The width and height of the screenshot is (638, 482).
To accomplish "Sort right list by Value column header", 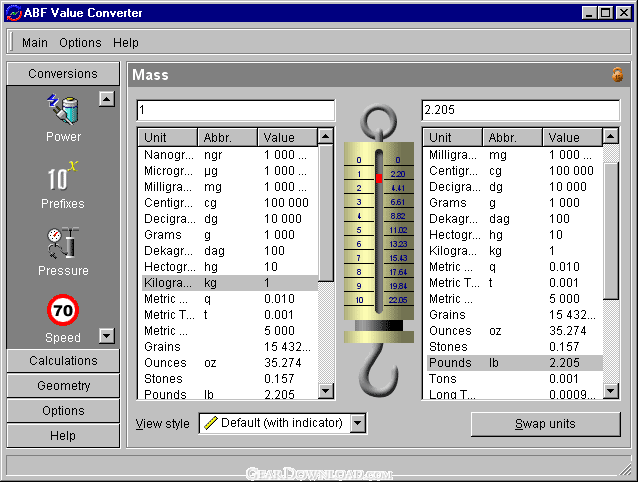I will [x=572, y=137].
